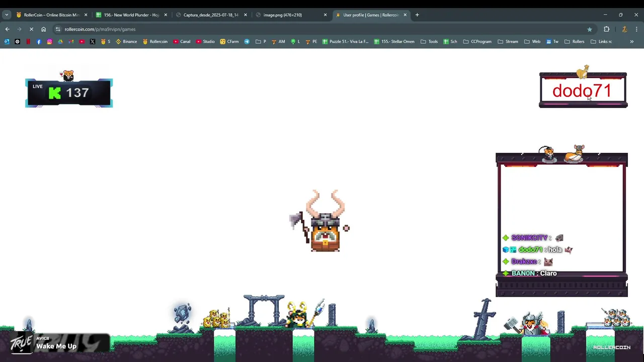This screenshot has height=362, width=644.
Task: Expand the Links rc bookmark folder
Action: click(601, 42)
